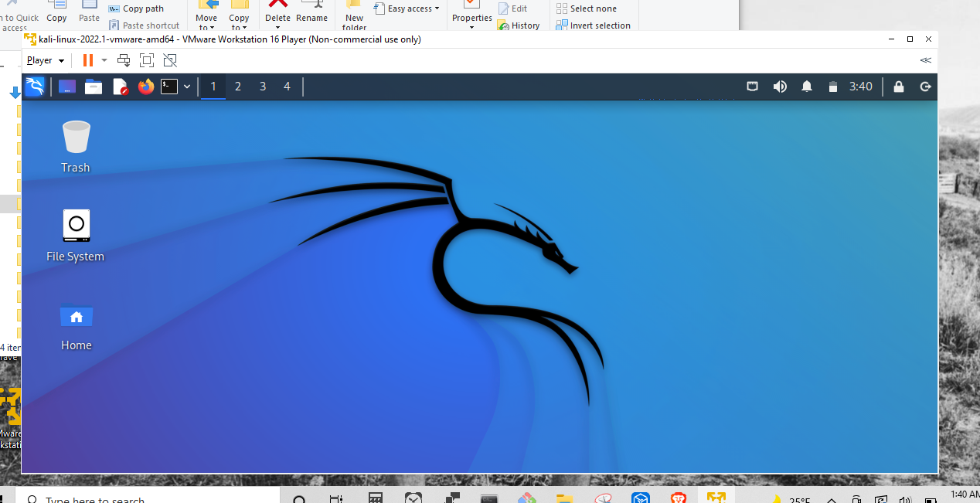Screen dimensions: 980x503
Task: Click Paste shortcut in Explorer ribbon
Action: pyautogui.click(x=144, y=25)
